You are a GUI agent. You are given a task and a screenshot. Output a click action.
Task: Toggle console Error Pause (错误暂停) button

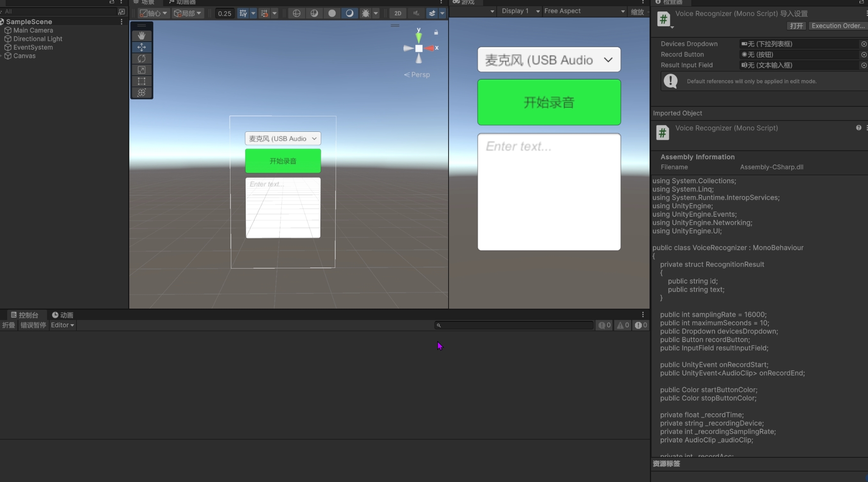coord(33,325)
